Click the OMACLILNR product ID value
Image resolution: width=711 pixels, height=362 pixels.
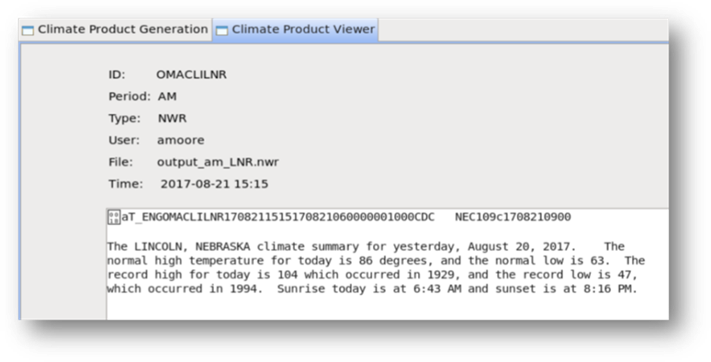point(191,75)
